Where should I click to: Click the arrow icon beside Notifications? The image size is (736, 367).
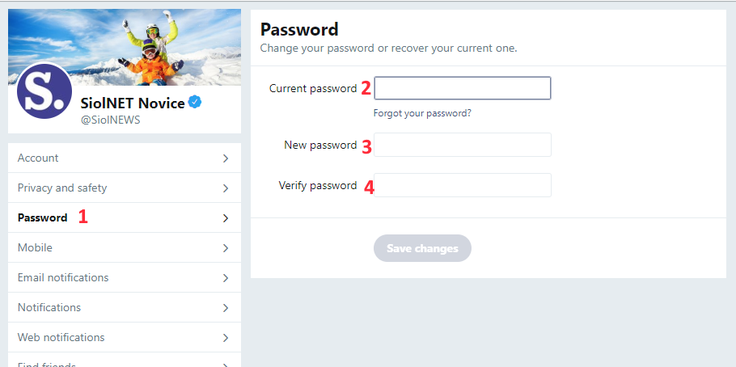tap(226, 308)
